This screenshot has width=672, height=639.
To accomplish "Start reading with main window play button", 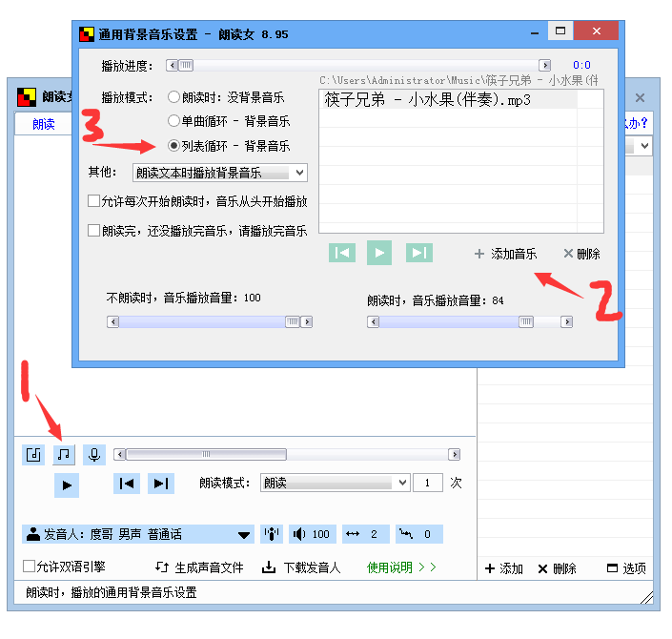I will tap(67, 485).
